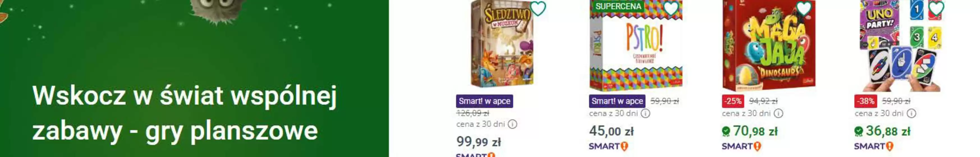980x157 pixels.
Task: View 30-day price info for Maga Jaja
Action: coord(778,113)
